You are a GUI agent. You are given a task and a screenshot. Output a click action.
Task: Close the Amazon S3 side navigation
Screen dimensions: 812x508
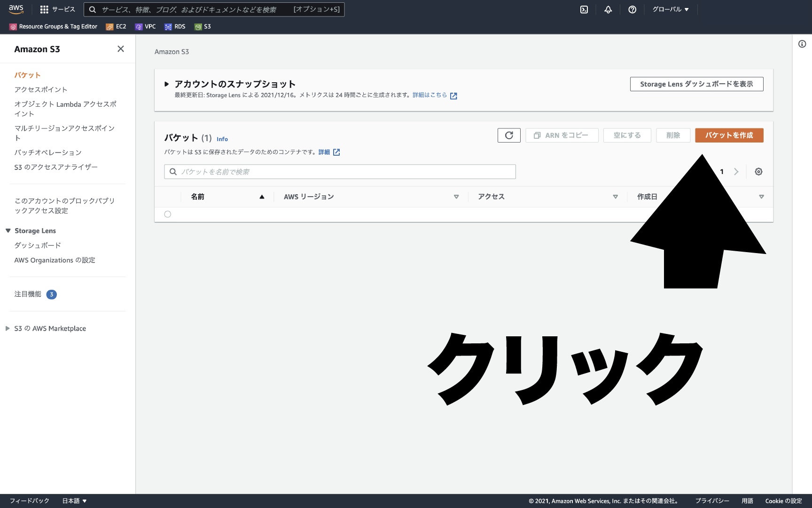click(x=121, y=49)
